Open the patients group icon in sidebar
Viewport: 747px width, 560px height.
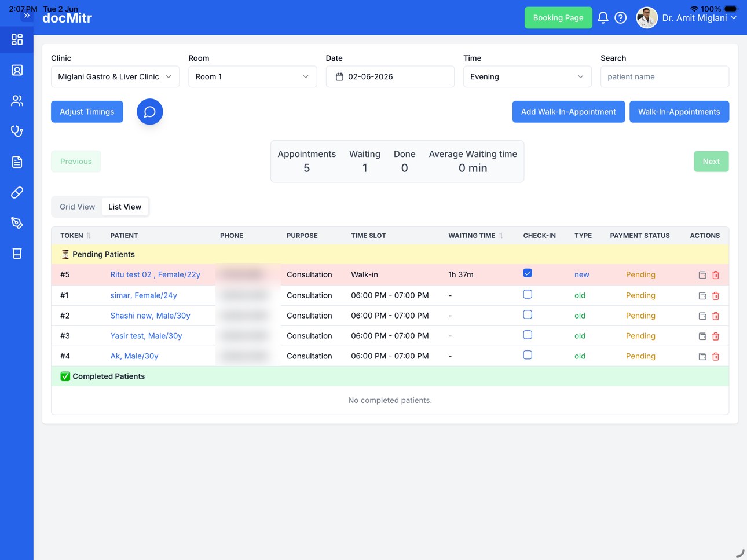[17, 101]
